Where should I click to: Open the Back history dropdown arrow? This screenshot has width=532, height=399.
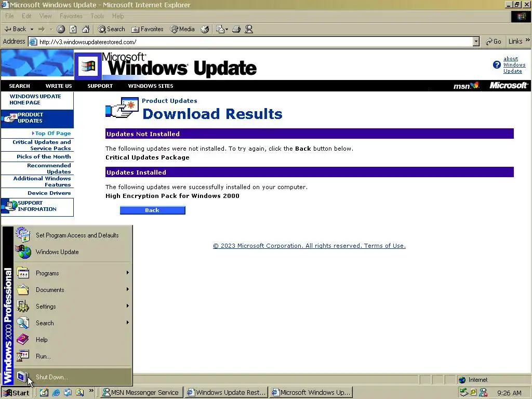click(32, 30)
